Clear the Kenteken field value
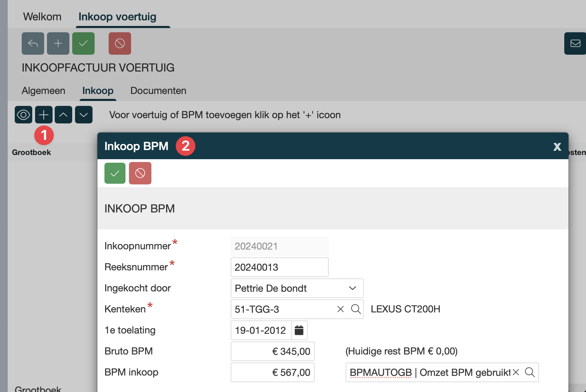This screenshot has height=392, width=586. (x=340, y=309)
